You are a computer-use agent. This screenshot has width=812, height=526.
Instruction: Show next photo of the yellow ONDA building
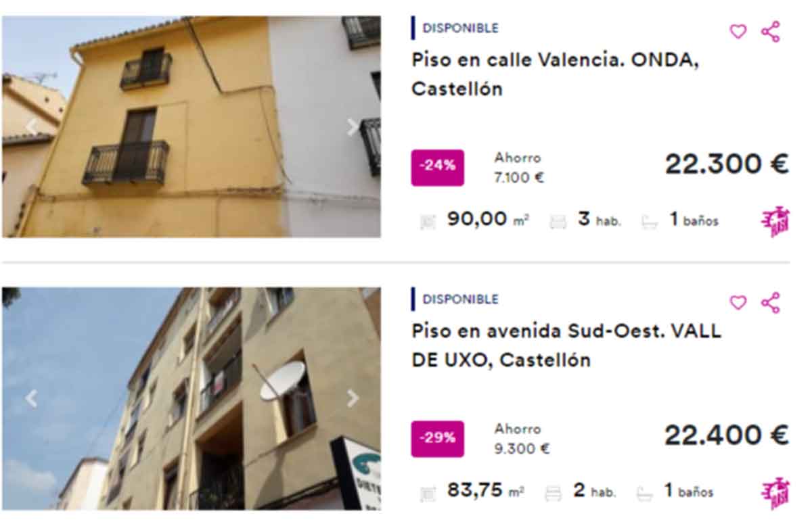tap(352, 127)
